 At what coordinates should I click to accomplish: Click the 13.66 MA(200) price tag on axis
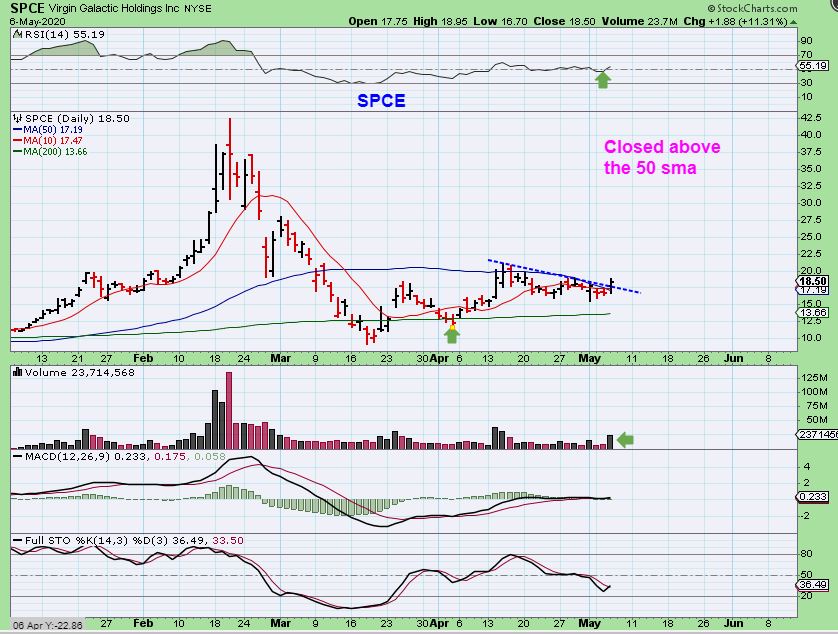pyautogui.click(x=813, y=313)
